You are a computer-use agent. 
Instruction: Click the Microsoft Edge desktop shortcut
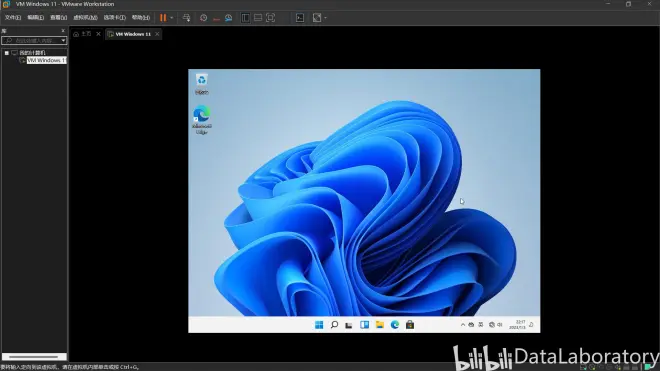click(202, 120)
